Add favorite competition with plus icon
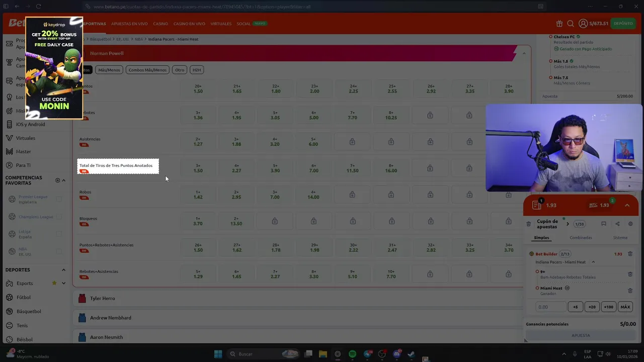 (57, 180)
